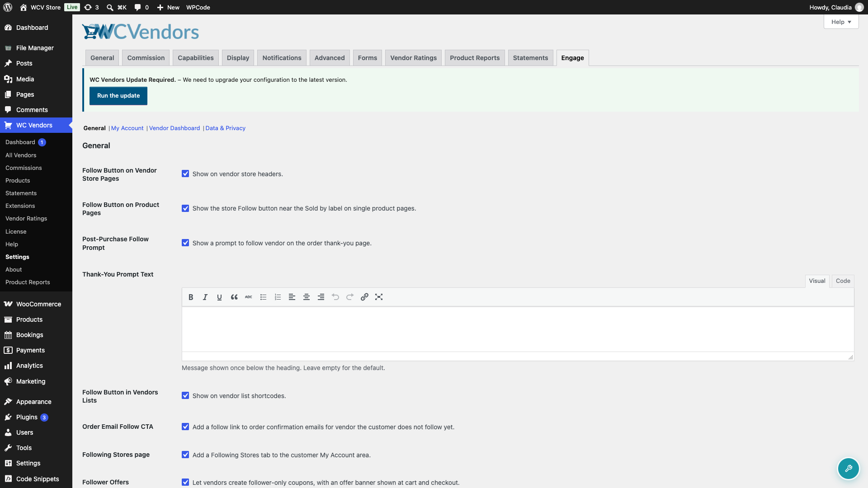Switch to the Capabilities tab
868x488 pixels.
[195, 58]
